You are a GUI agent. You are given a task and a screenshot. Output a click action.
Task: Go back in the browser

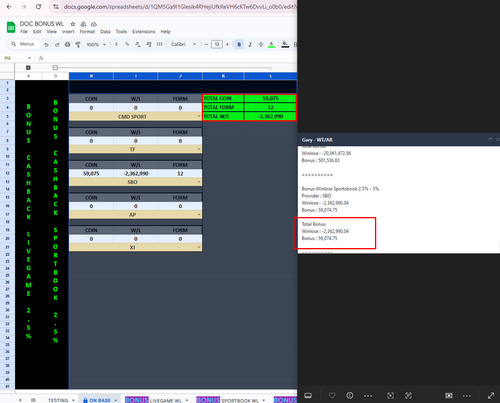pos(9,7)
